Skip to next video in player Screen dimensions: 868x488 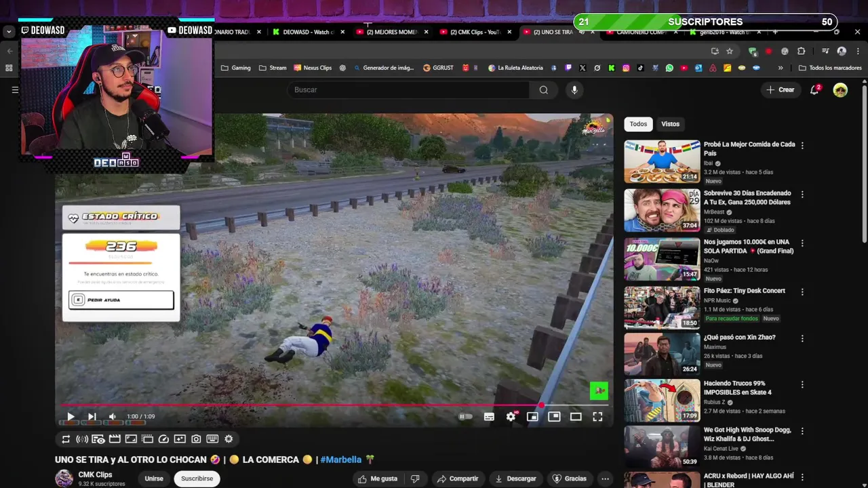click(92, 417)
